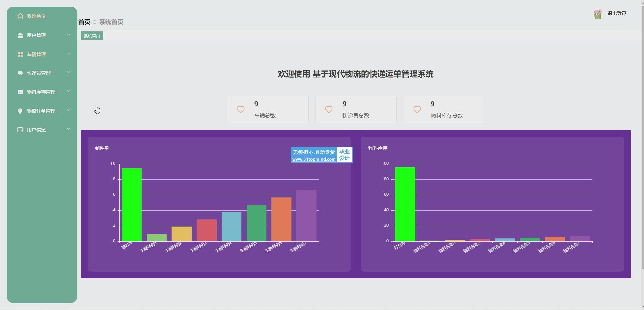This screenshot has width=644, height=310.
Task: Expand the 用户管理 chevron arrow
Action: (x=69, y=35)
